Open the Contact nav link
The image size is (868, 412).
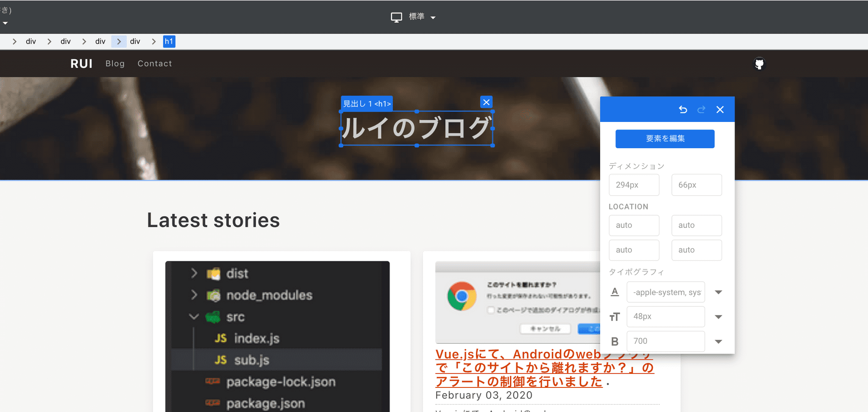pos(155,64)
